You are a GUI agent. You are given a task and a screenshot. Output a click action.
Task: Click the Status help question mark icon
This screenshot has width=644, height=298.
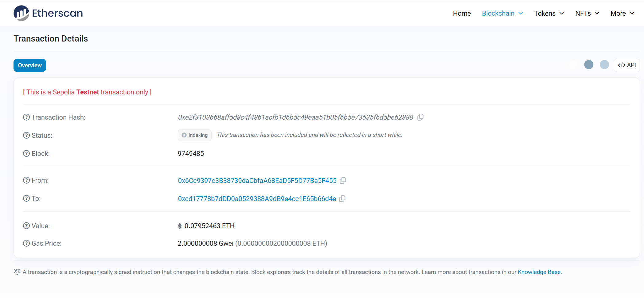[x=26, y=135]
